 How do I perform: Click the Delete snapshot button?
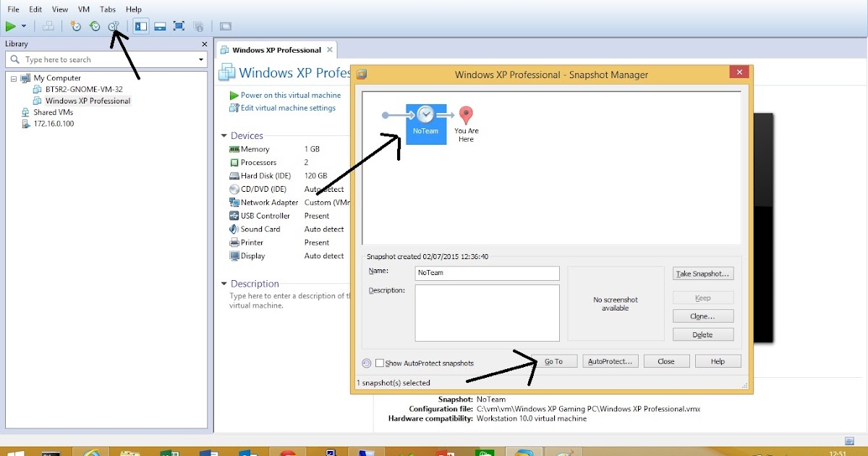click(703, 334)
